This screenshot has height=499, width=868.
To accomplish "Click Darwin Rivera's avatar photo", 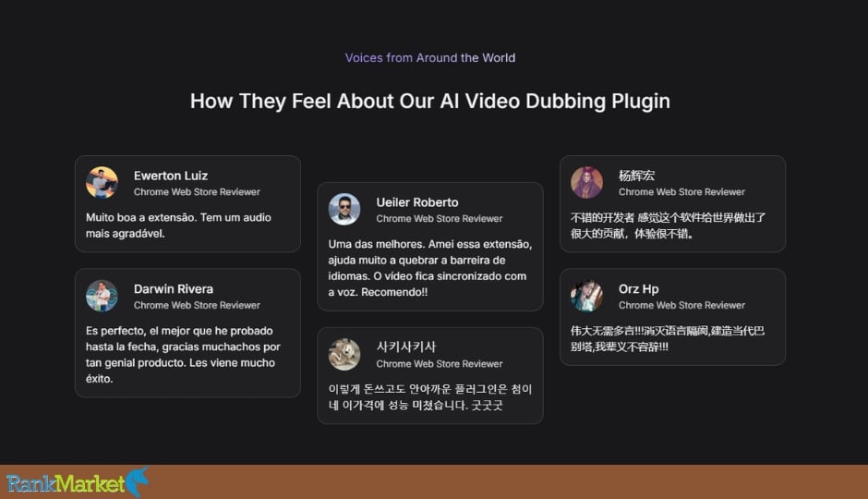I will (x=102, y=296).
